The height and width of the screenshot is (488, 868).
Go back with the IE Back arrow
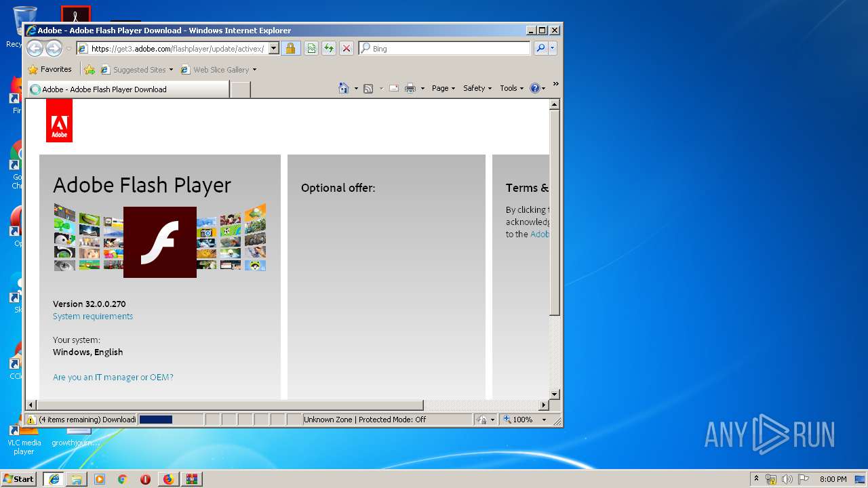(35, 48)
